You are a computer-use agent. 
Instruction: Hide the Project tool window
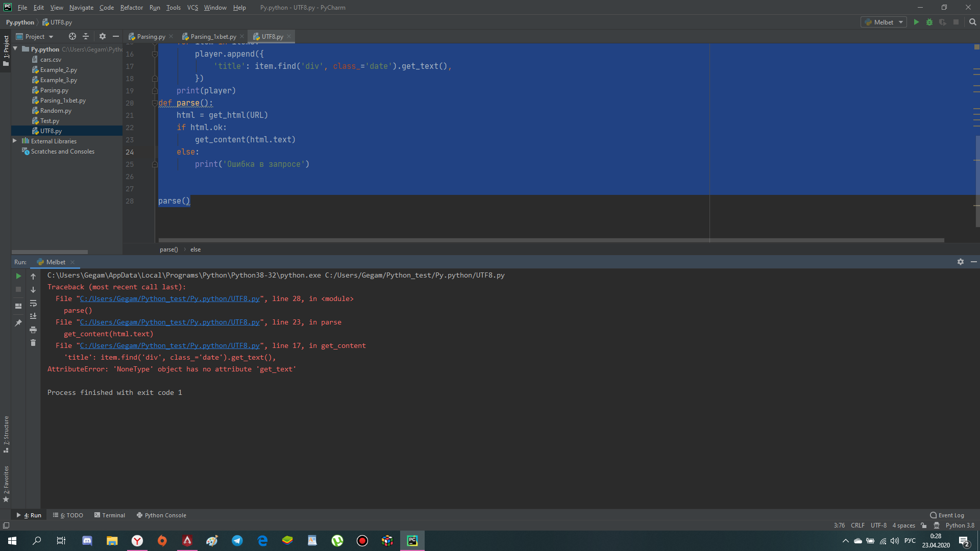pyautogui.click(x=116, y=37)
